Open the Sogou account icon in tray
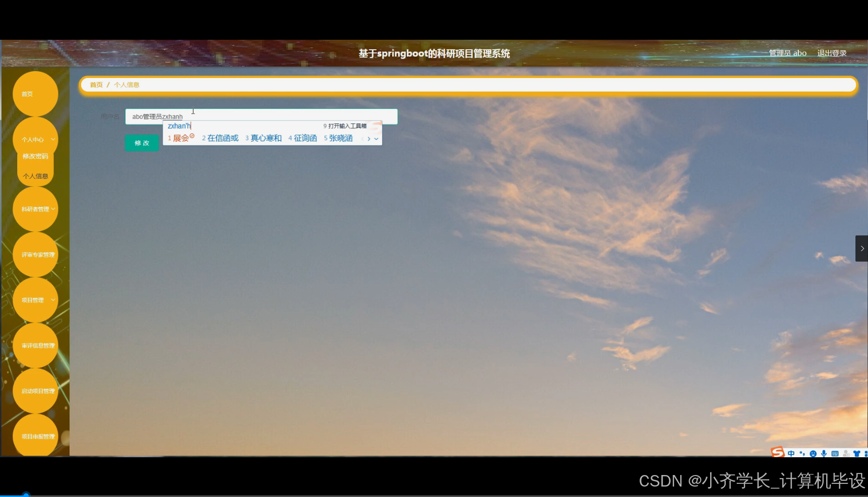This screenshot has width=868, height=497. [x=846, y=453]
